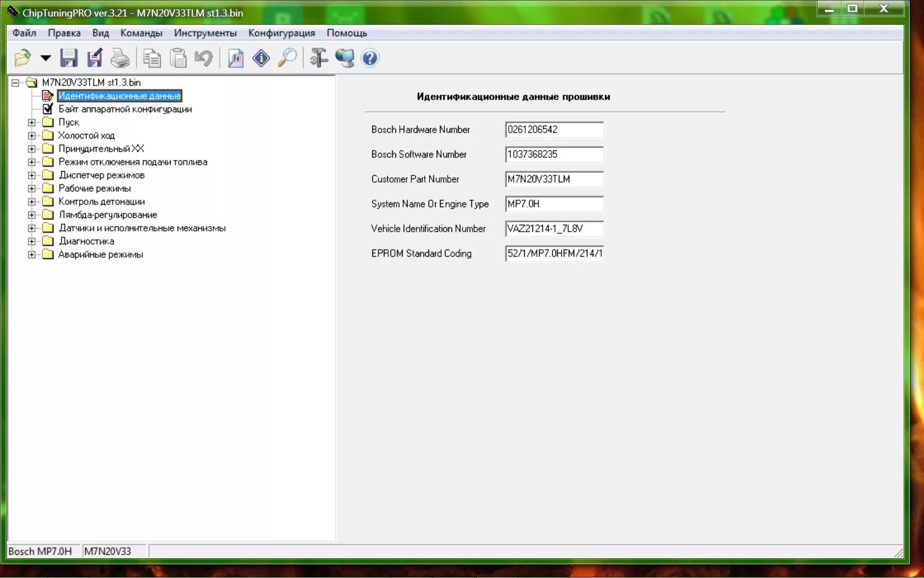Image resolution: width=924 pixels, height=578 pixels.
Task: Select the Лямбда-регулирование tree label
Action: point(108,215)
